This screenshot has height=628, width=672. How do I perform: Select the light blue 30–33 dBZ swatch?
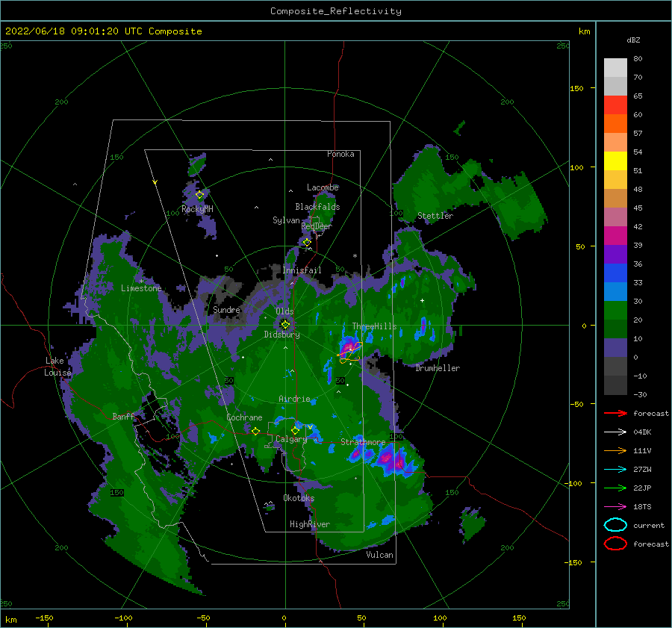click(x=615, y=291)
